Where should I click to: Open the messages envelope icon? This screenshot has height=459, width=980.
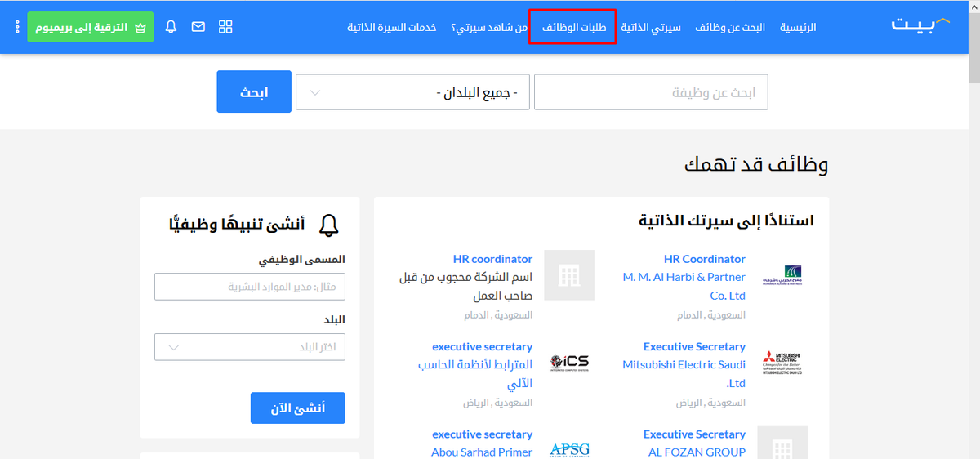click(198, 27)
